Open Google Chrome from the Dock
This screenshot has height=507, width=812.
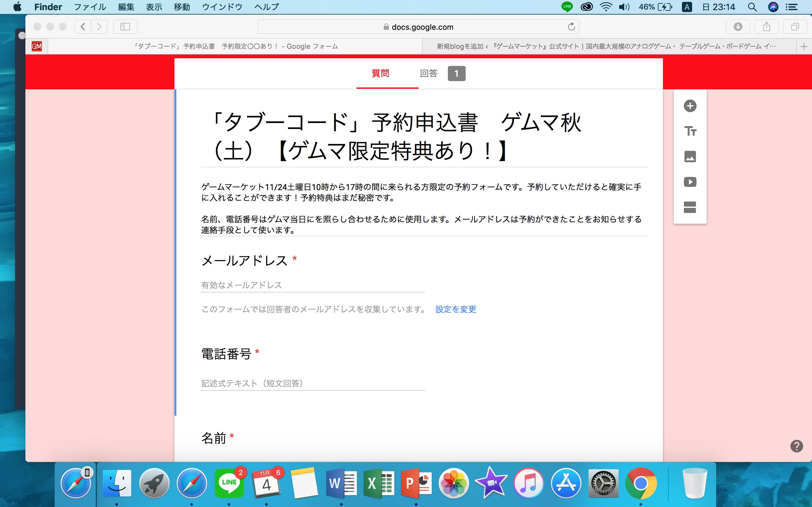pyautogui.click(x=640, y=483)
